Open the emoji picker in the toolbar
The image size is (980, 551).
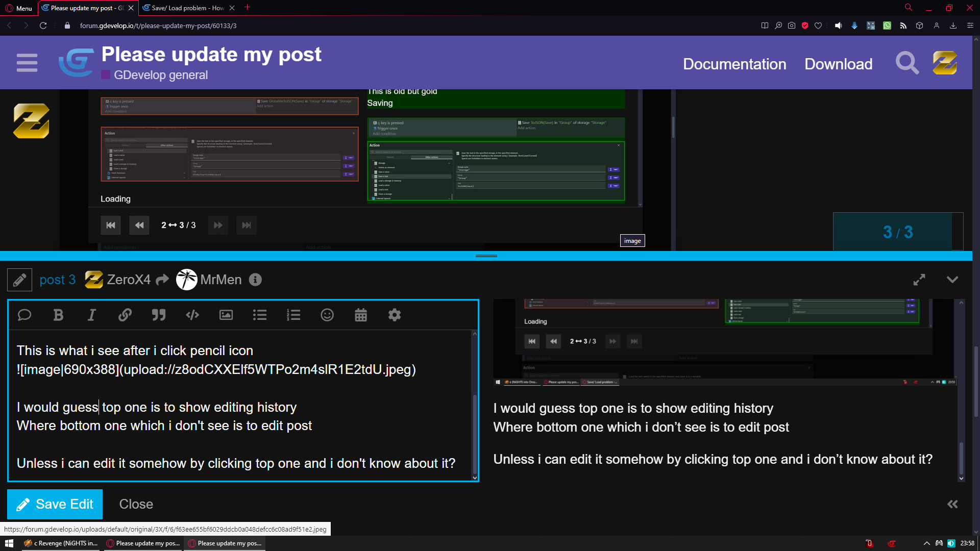327,315
